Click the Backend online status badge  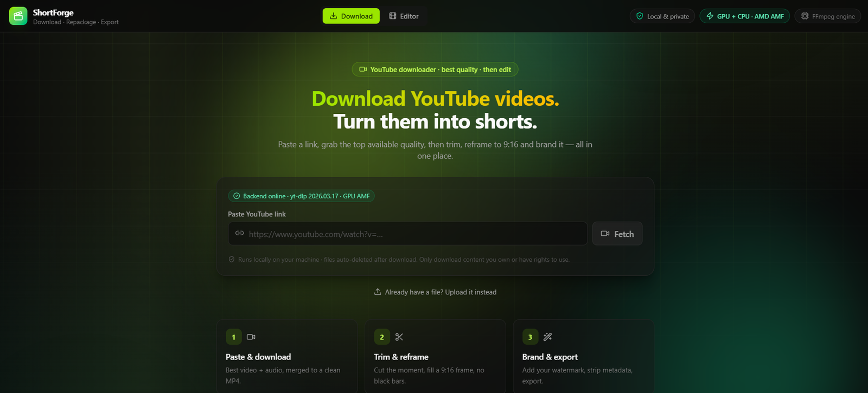tap(301, 196)
